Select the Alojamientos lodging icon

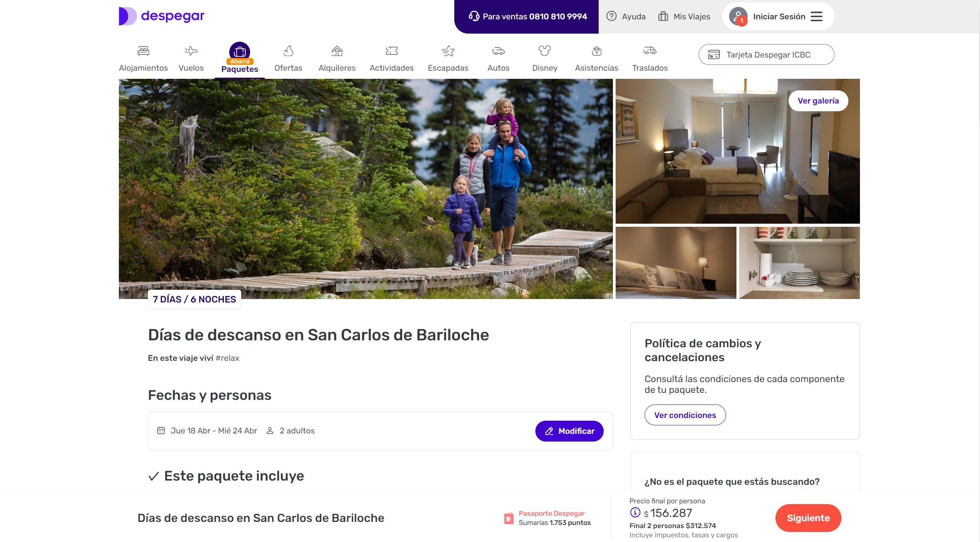click(142, 51)
